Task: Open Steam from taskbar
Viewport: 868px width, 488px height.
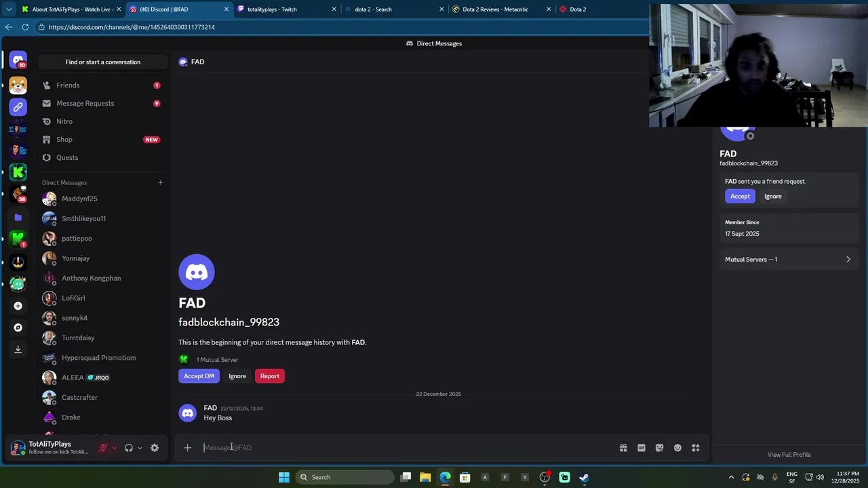Action: coord(584,477)
